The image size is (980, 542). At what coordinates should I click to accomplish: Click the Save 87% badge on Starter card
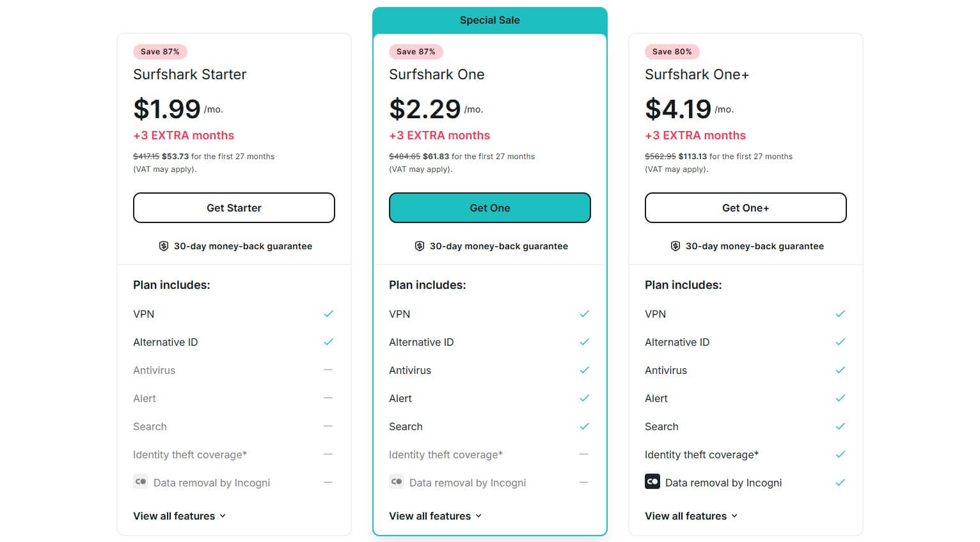(x=160, y=51)
